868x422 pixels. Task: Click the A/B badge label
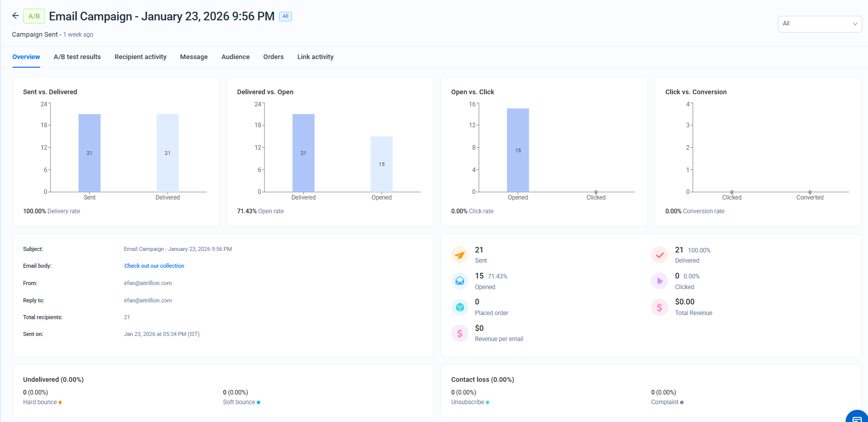coord(34,16)
